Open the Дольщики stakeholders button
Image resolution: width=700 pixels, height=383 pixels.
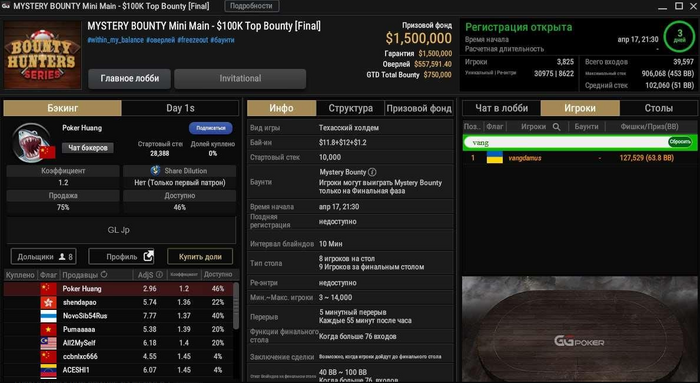tap(44, 257)
